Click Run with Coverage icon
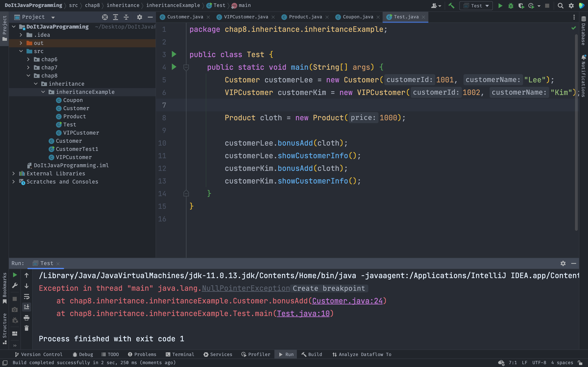588x367 pixels. pyautogui.click(x=521, y=6)
